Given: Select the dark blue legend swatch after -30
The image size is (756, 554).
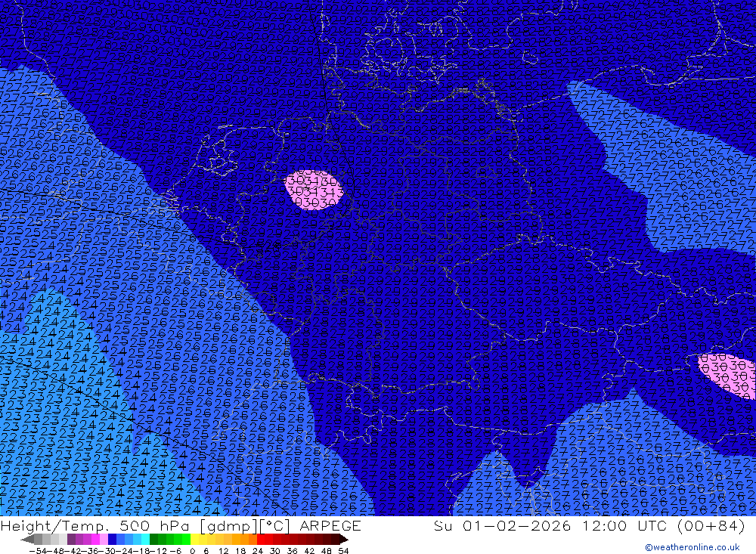Looking at the screenshot, I should (112, 539).
